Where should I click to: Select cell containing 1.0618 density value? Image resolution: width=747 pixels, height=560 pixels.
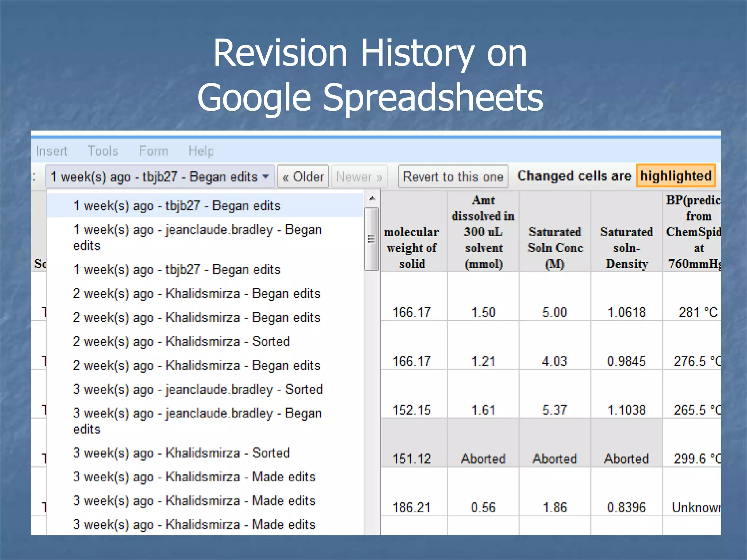click(x=626, y=312)
